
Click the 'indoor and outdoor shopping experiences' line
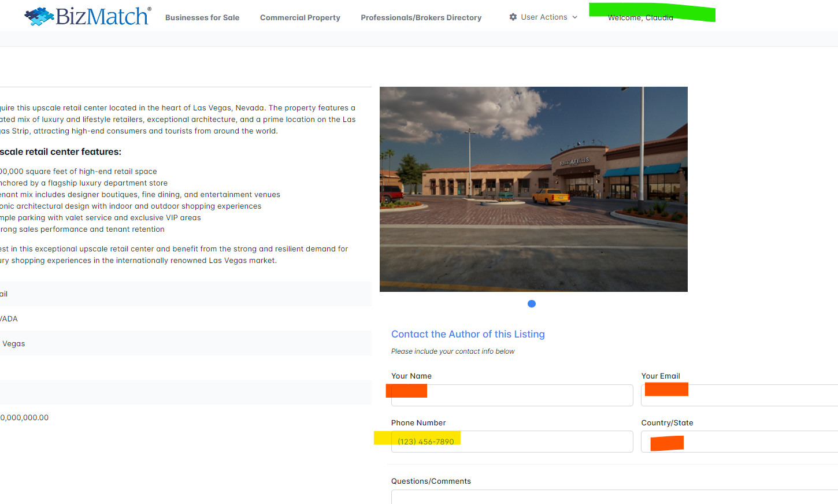point(131,206)
